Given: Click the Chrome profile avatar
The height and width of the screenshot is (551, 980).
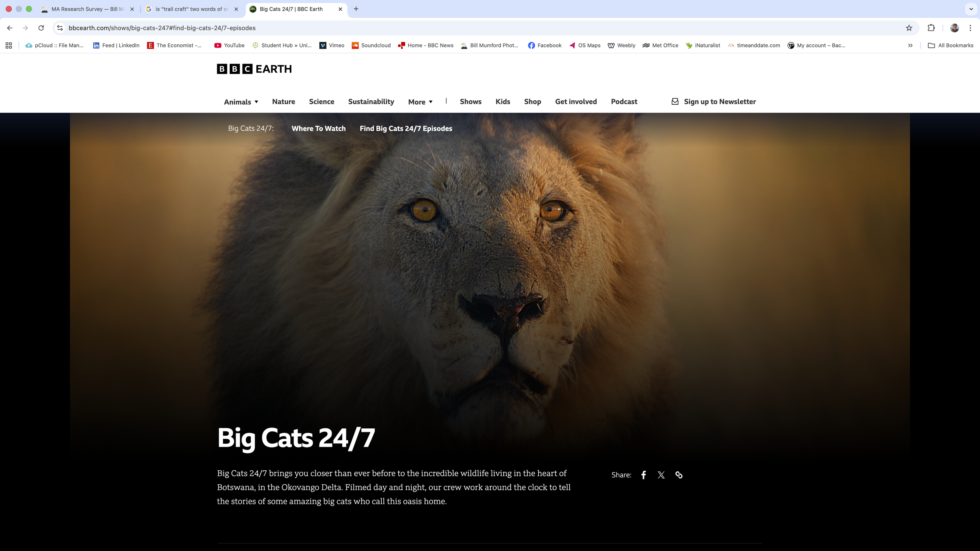Looking at the screenshot, I should pos(954,28).
